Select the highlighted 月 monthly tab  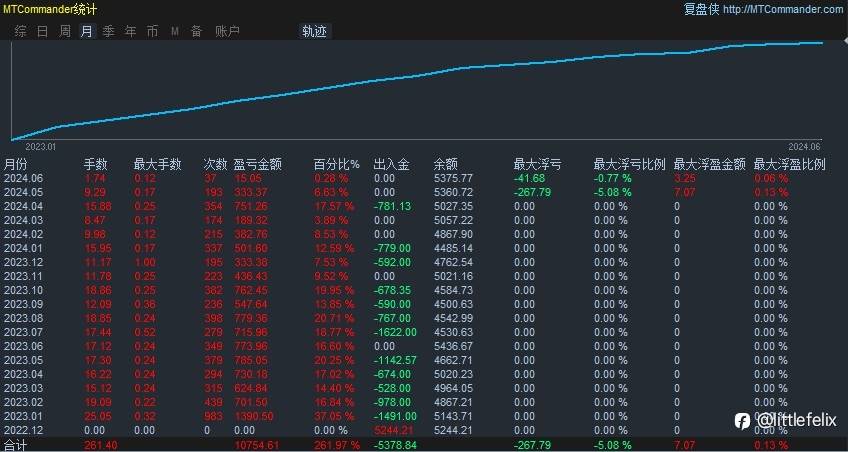point(87,31)
